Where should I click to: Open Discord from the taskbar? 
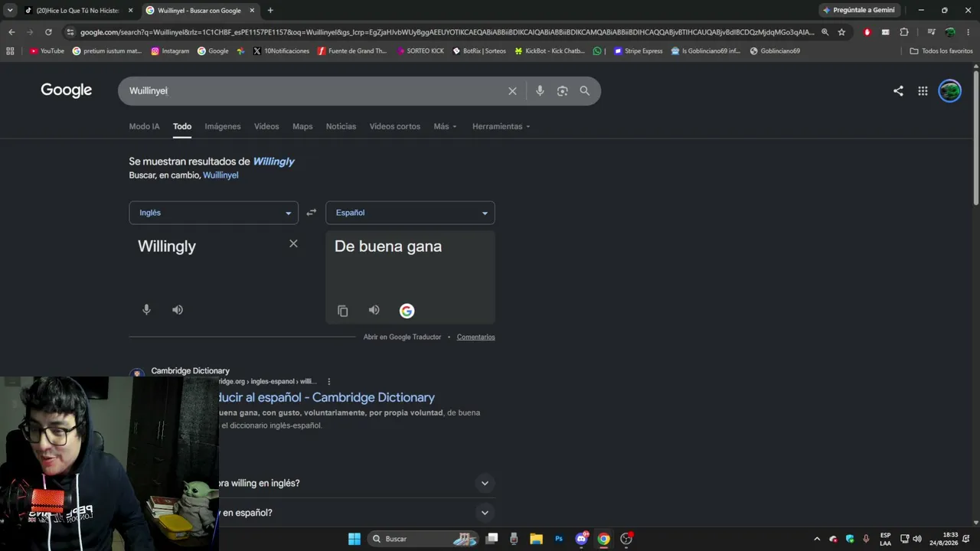[581, 539]
